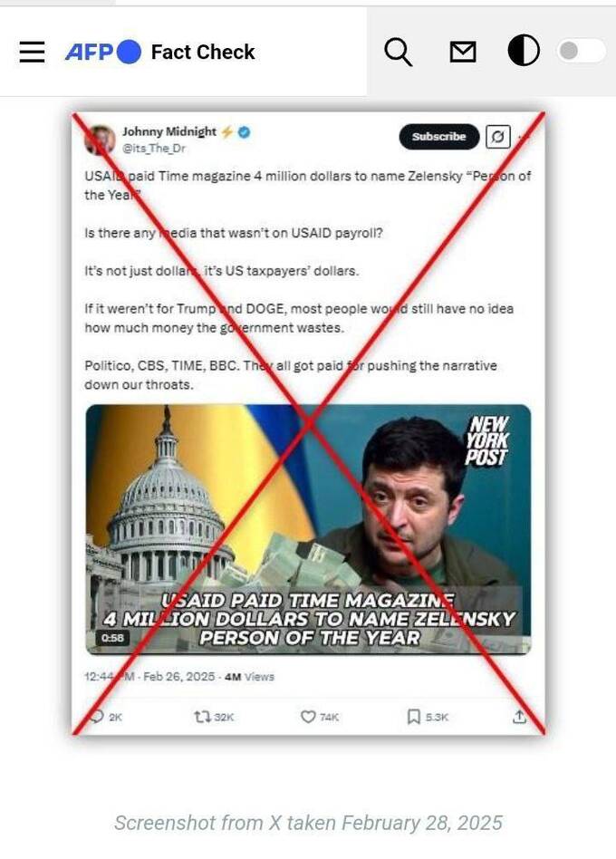Click the Subscribe button in the tweet
This screenshot has height=859, width=616.
tap(439, 137)
